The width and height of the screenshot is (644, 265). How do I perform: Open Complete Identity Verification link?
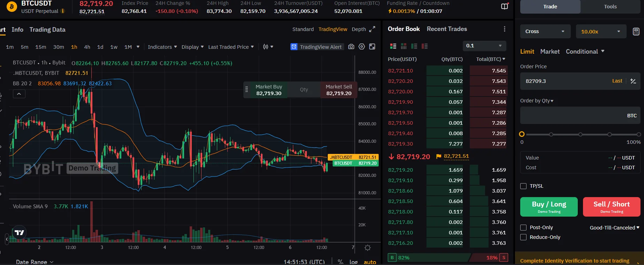575,261
